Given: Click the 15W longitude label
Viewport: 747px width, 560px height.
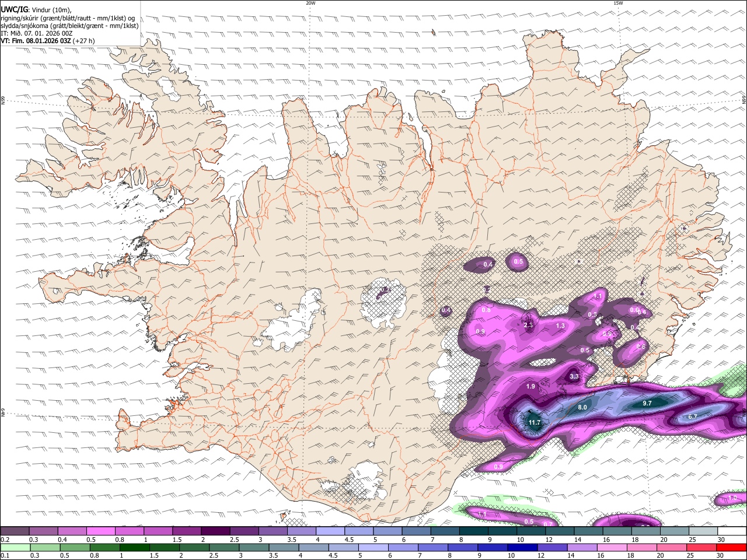Looking at the screenshot, I should click(618, 3).
